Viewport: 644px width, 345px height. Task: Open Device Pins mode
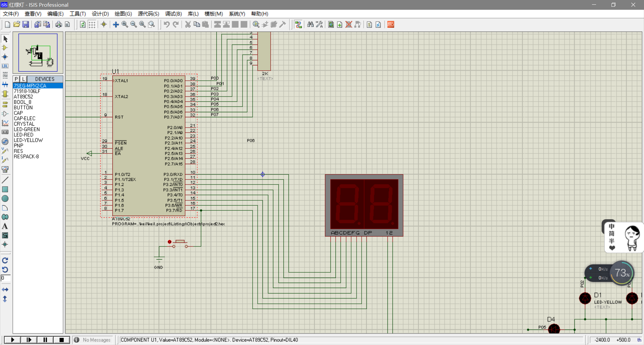pos(5,114)
